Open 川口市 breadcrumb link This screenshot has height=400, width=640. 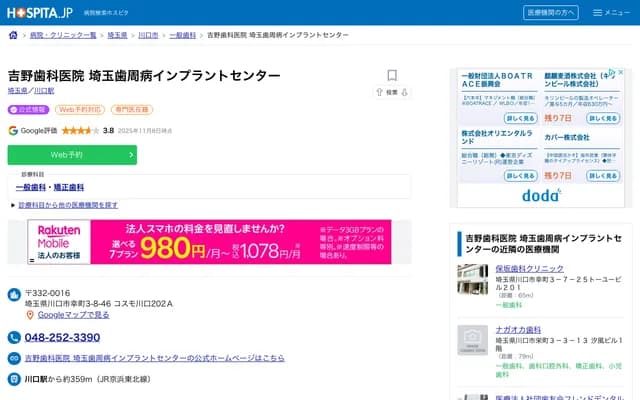click(148, 35)
